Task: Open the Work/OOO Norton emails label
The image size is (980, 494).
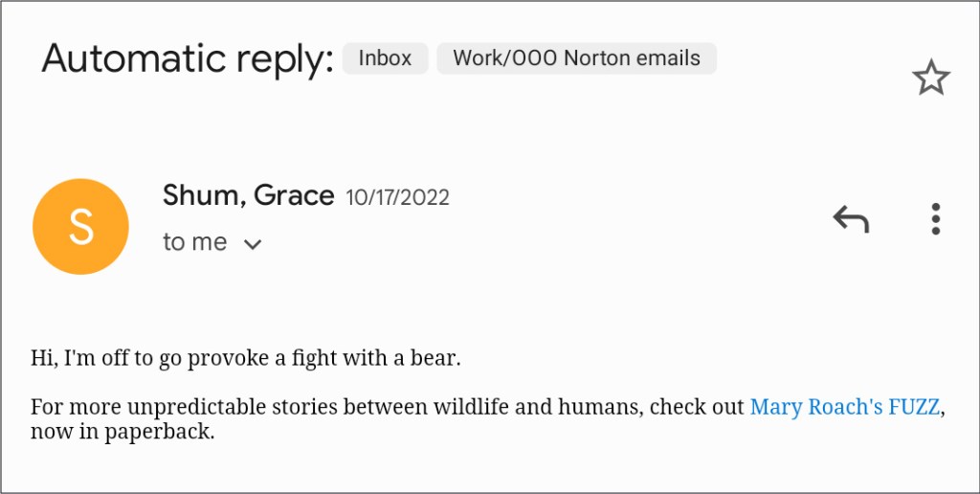Action: pos(576,58)
